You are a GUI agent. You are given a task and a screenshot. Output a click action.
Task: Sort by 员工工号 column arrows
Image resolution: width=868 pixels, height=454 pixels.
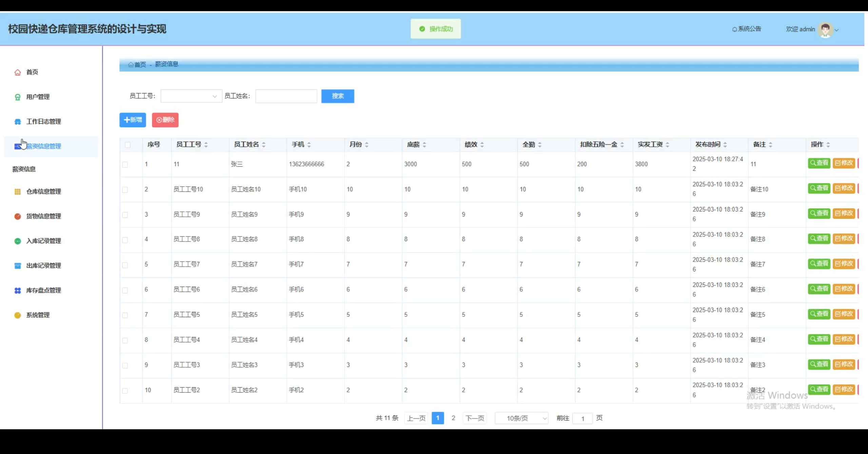(x=206, y=145)
